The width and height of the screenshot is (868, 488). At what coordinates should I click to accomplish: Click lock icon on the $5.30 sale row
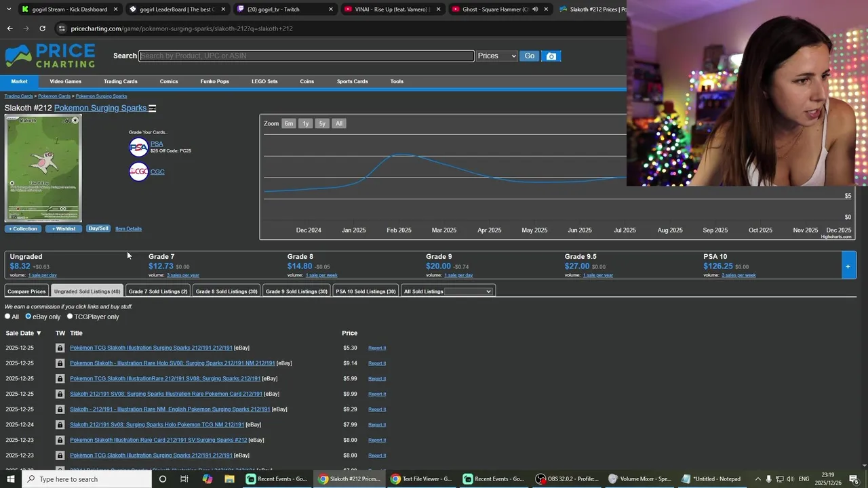pyautogui.click(x=60, y=348)
